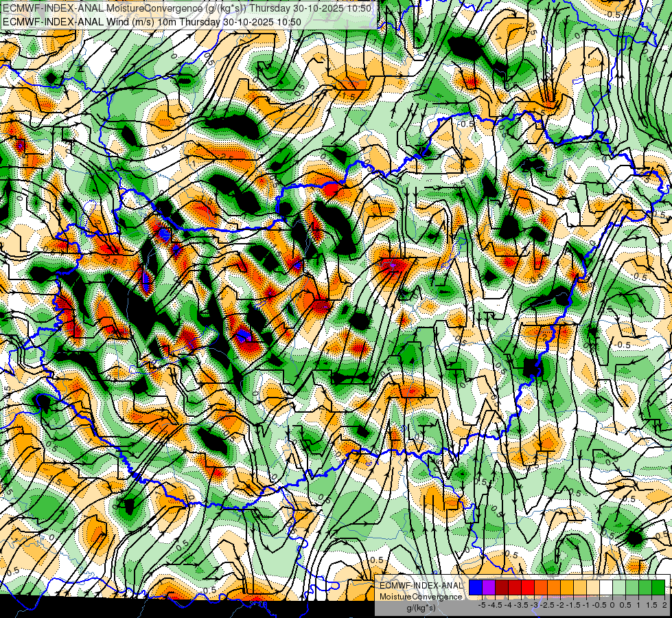Viewport: 672px width, 618px height.
Task: Click the g/(kg*s) unit label in legend
Action: [x=421, y=608]
